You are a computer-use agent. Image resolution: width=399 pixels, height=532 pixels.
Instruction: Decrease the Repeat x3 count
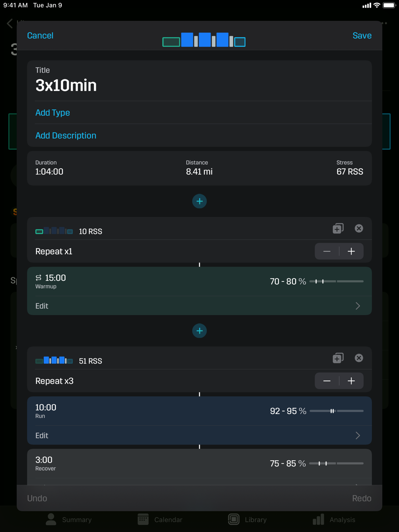tap(327, 381)
